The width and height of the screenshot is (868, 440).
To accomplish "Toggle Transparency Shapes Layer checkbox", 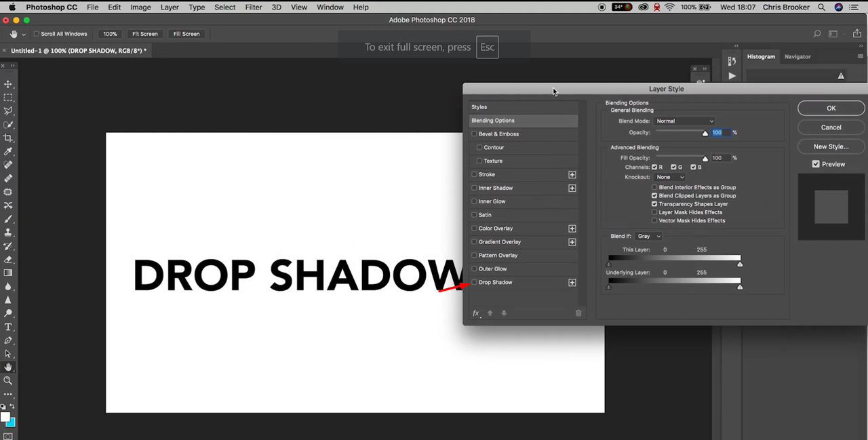I will pyautogui.click(x=654, y=203).
